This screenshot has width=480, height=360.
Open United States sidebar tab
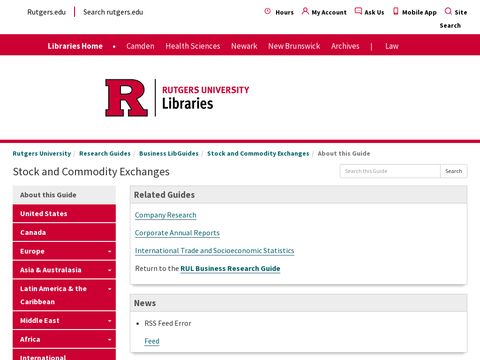tap(64, 213)
